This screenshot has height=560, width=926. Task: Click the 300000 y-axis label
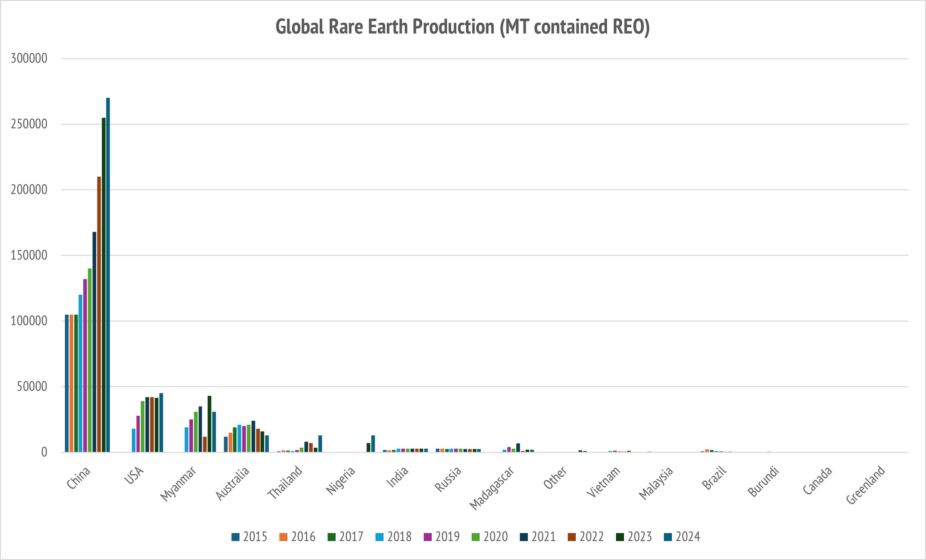tap(29, 59)
